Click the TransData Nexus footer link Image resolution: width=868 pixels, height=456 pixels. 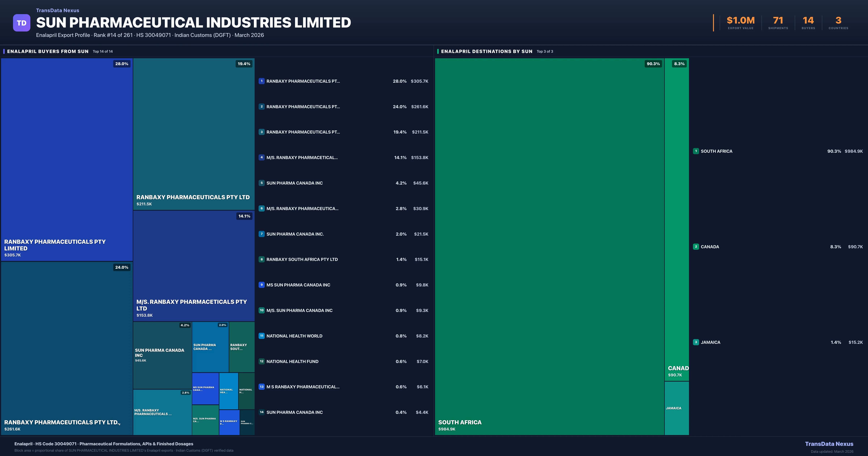[x=829, y=444]
